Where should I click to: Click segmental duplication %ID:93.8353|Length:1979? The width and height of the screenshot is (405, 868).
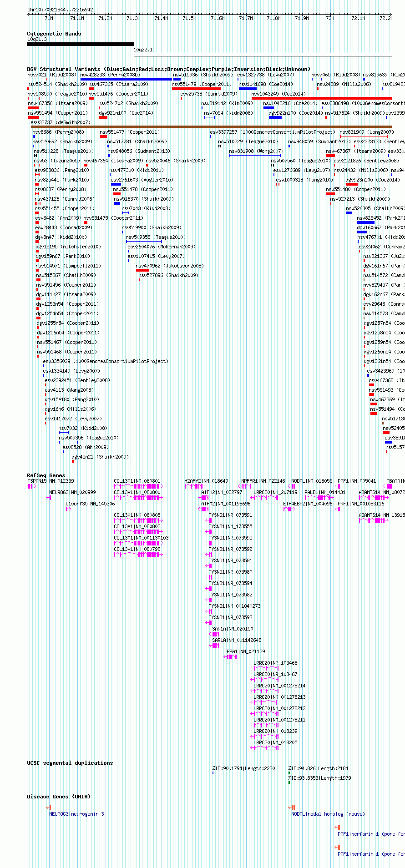point(319,778)
